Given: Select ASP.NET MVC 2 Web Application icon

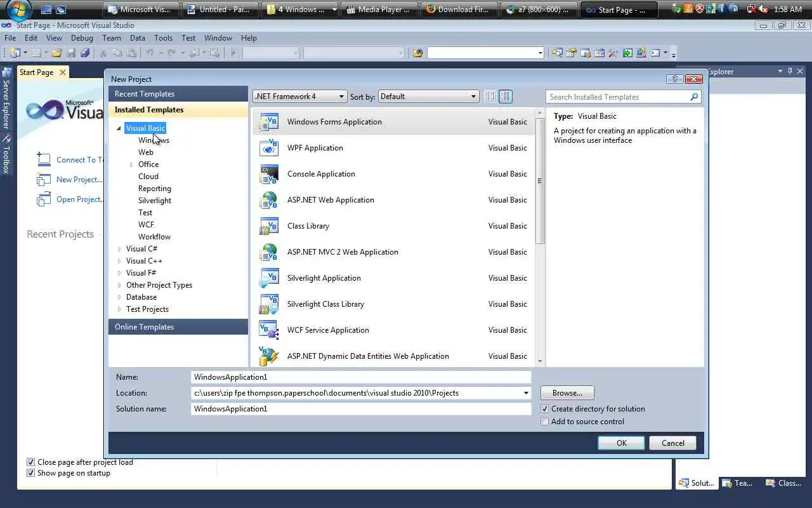Looking at the screenshot, I should (x=269, y=252).
